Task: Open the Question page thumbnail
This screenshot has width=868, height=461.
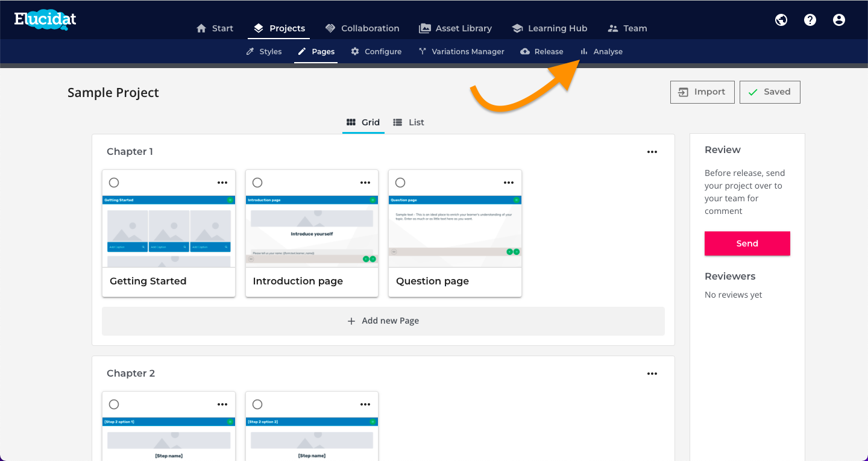Action: click(x=455, y=231)
